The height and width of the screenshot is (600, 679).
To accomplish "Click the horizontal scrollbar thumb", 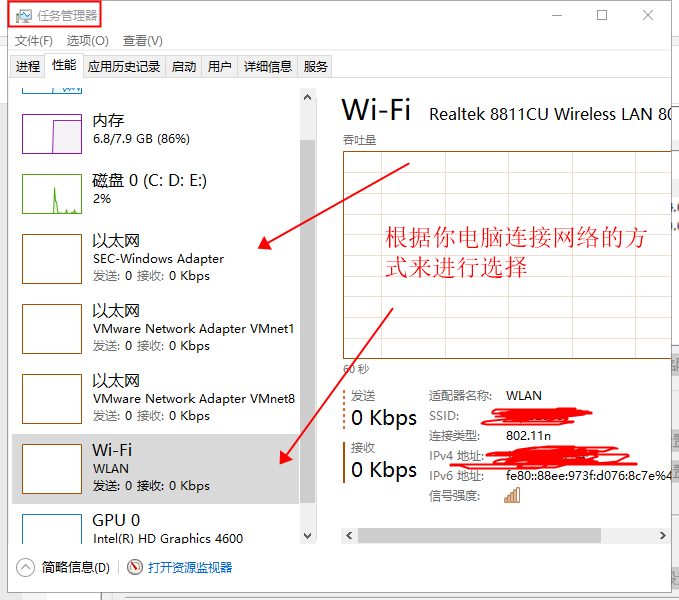I will (479, 536).
